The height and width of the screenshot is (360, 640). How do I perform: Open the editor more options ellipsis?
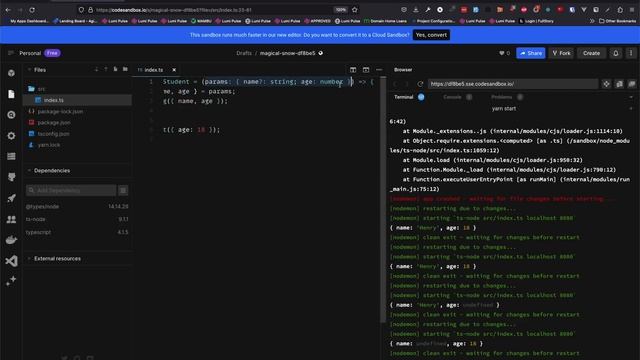coord(379,70)
